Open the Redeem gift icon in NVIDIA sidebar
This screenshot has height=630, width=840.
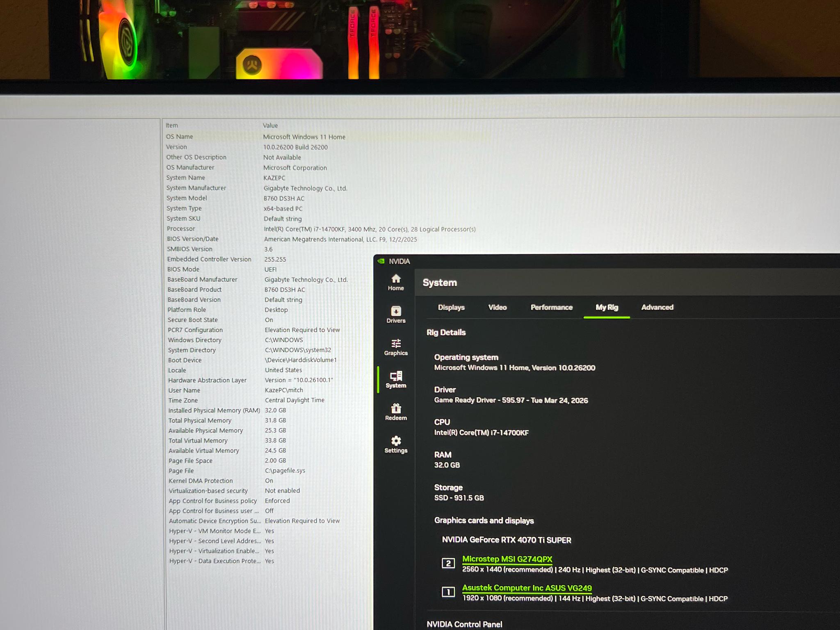pyautogui.click(x=396, y=412)
